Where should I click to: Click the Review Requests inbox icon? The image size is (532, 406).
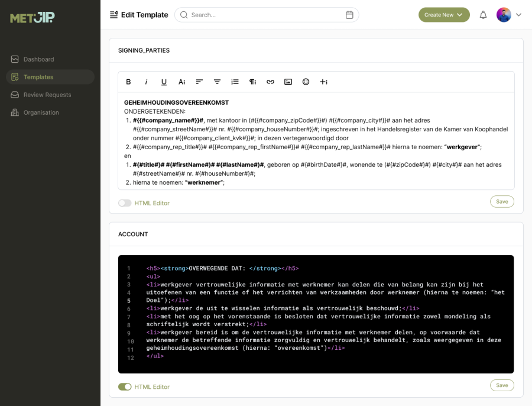tap(15, 95)
